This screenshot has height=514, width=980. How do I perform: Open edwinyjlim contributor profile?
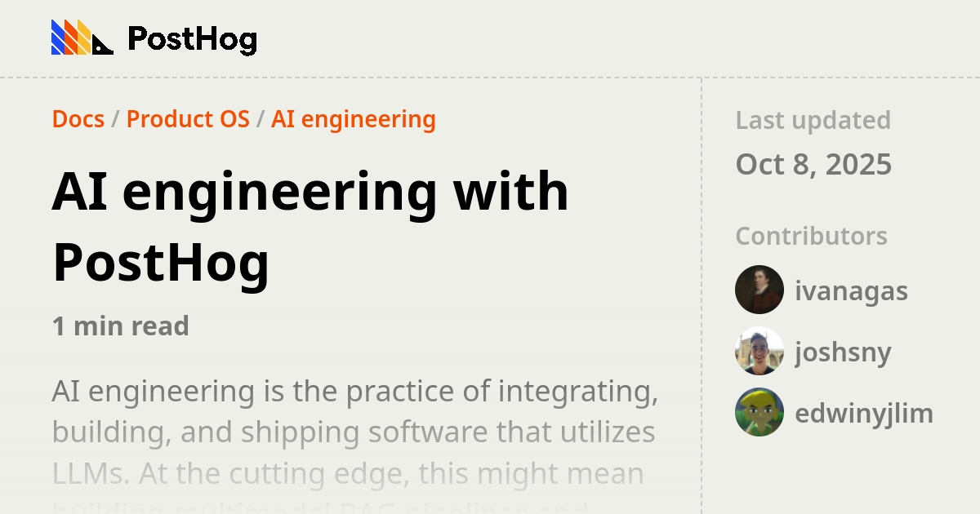(865, 413)
